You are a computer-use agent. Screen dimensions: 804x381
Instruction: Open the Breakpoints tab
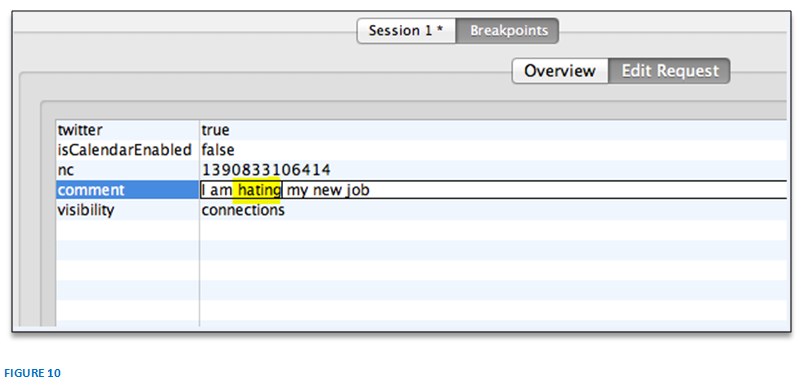[508, 31]
